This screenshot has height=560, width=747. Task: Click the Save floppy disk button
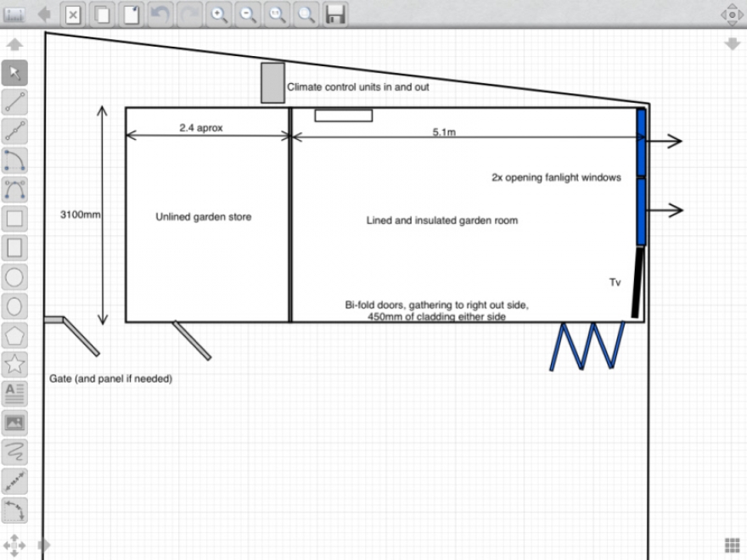[335, 14]
